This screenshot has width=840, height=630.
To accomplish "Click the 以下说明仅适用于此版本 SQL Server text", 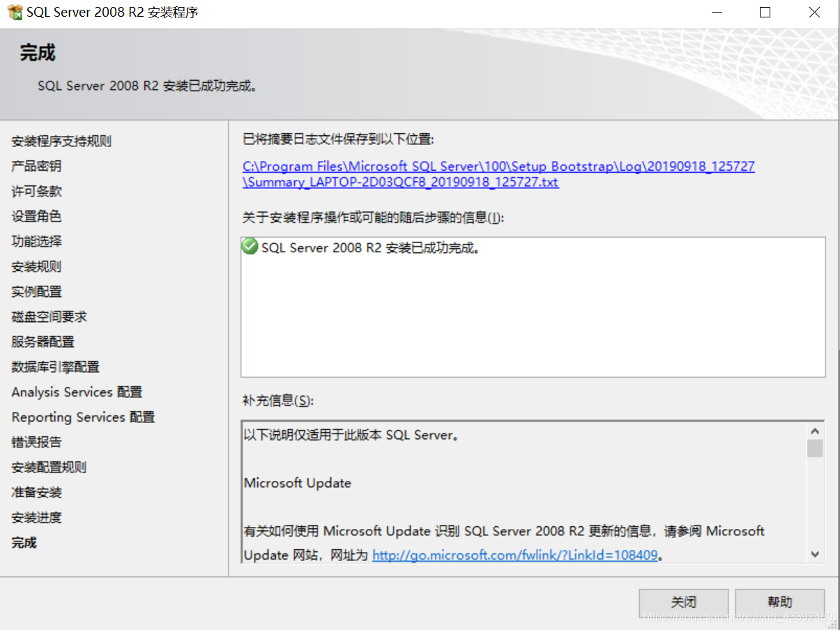I will [351, 436].
